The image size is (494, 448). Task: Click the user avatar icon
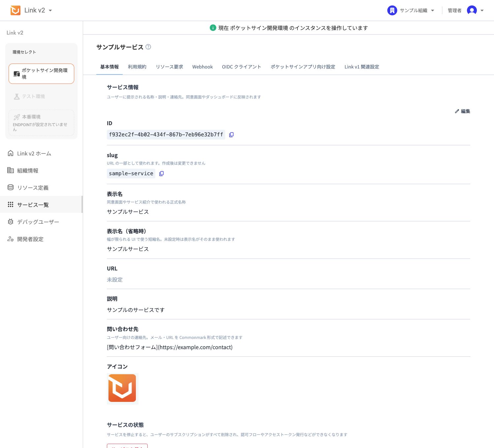472,11
